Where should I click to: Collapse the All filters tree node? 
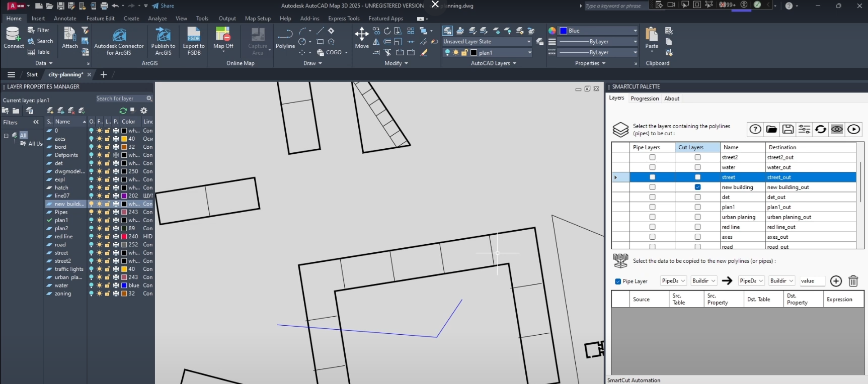point(6,136)
